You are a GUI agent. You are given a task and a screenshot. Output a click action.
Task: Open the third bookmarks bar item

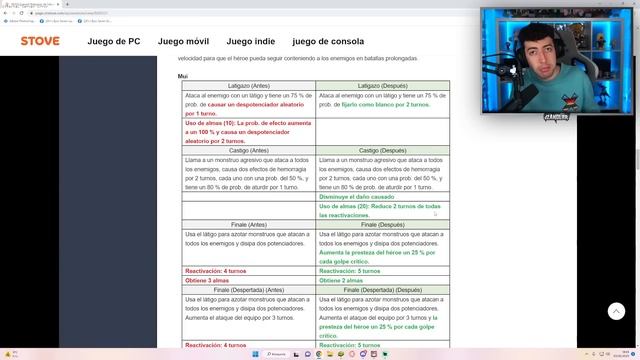tap(94, 21)
